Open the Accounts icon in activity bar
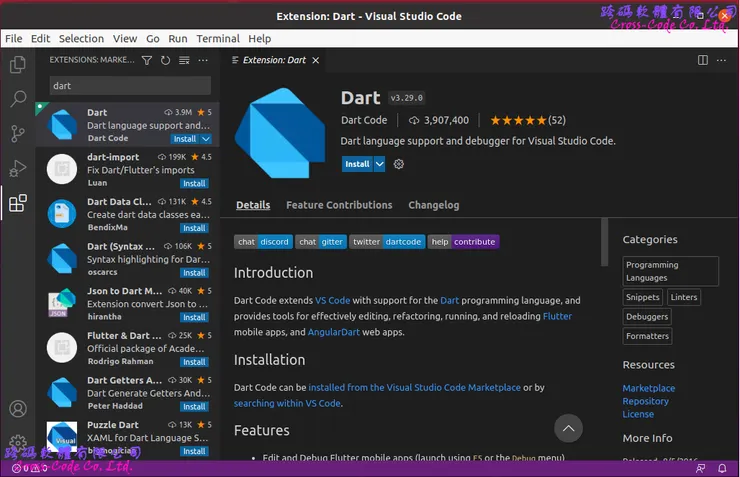The height and width of the screenshot is (477, 740). [x=17, y=409]
